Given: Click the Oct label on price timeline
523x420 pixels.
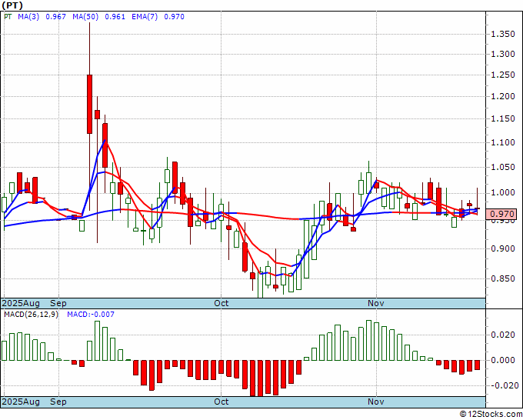Looking at the screenshot, I should point(222,303).
